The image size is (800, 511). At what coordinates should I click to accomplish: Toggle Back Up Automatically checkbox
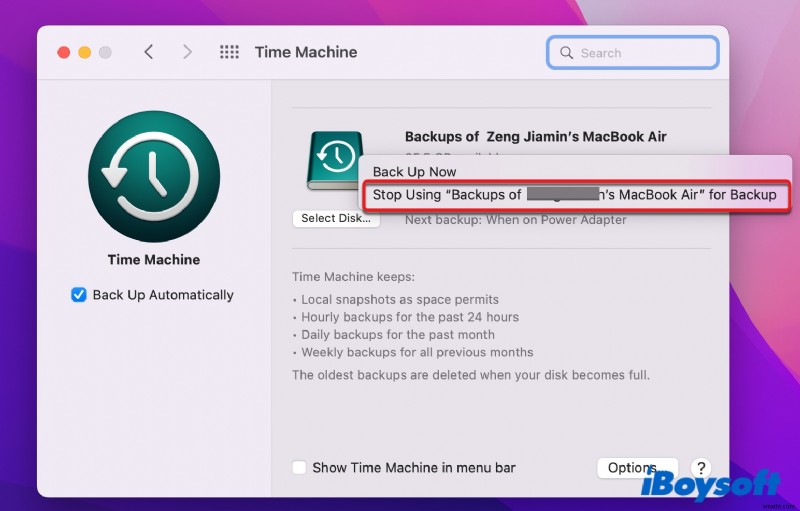point(79,295)
